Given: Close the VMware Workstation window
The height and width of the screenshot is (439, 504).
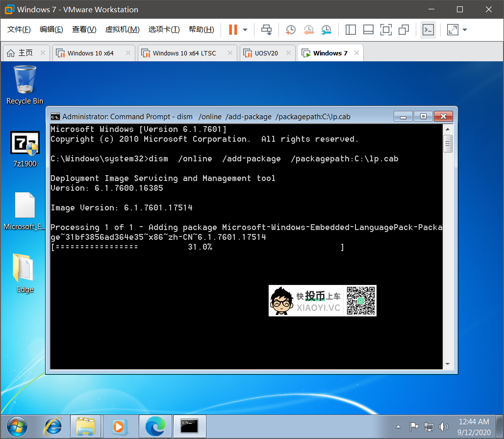Looking at the screenshot, I should click(489, 9).
